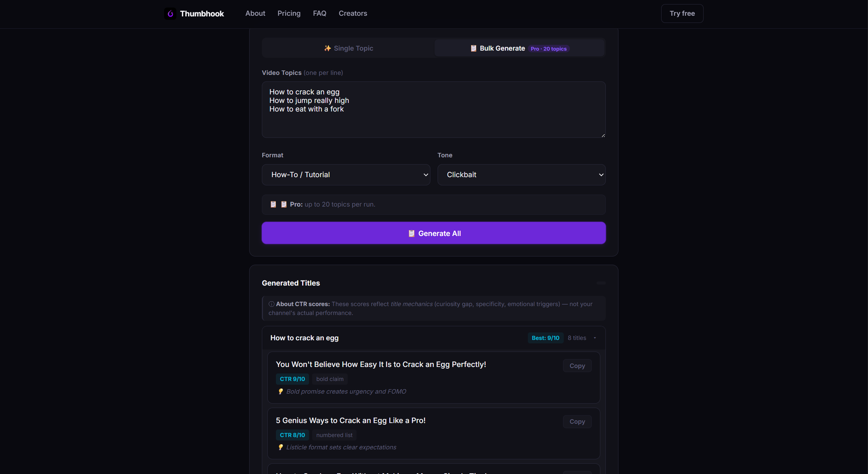Image resolution: width=868 pixels, height=474 pixels.
Task: Click the clipboard icon inside the Generate All button
Action: pyautogui.click(x=411, y=234)
